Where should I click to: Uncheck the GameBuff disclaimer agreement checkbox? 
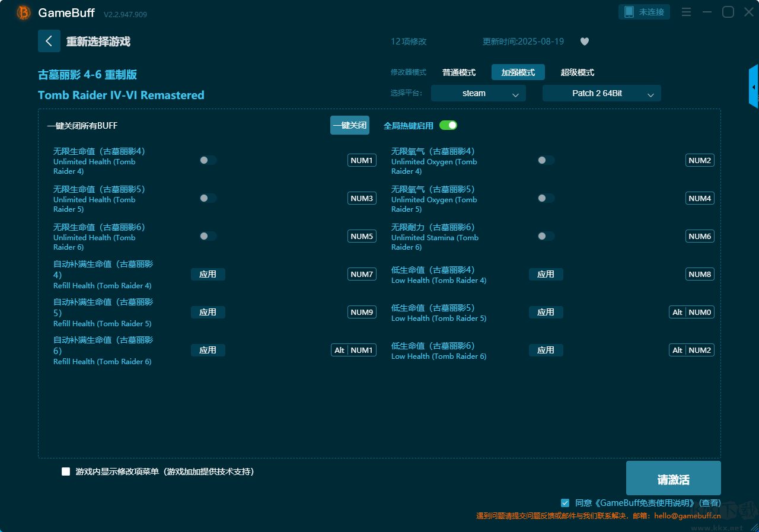[565, 502]
